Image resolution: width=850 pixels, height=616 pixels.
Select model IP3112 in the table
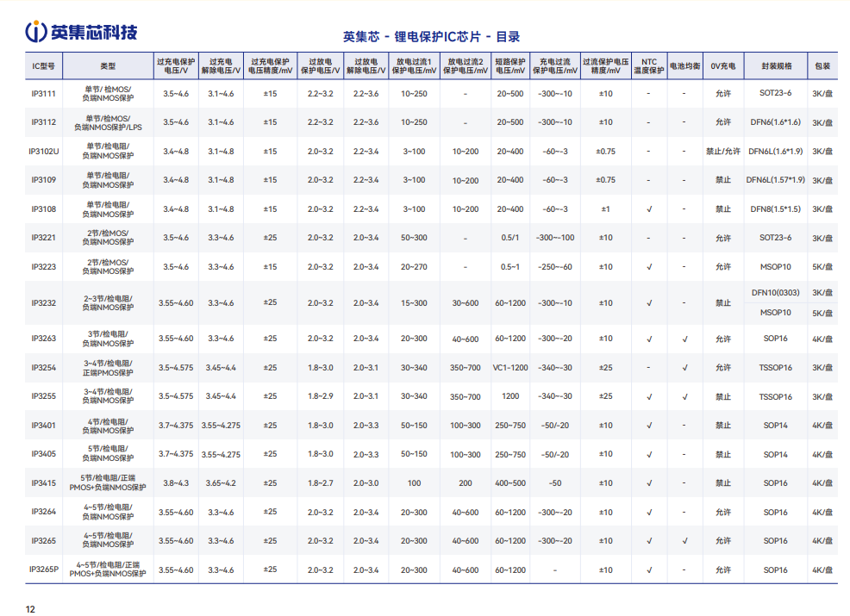coord(43,122)
